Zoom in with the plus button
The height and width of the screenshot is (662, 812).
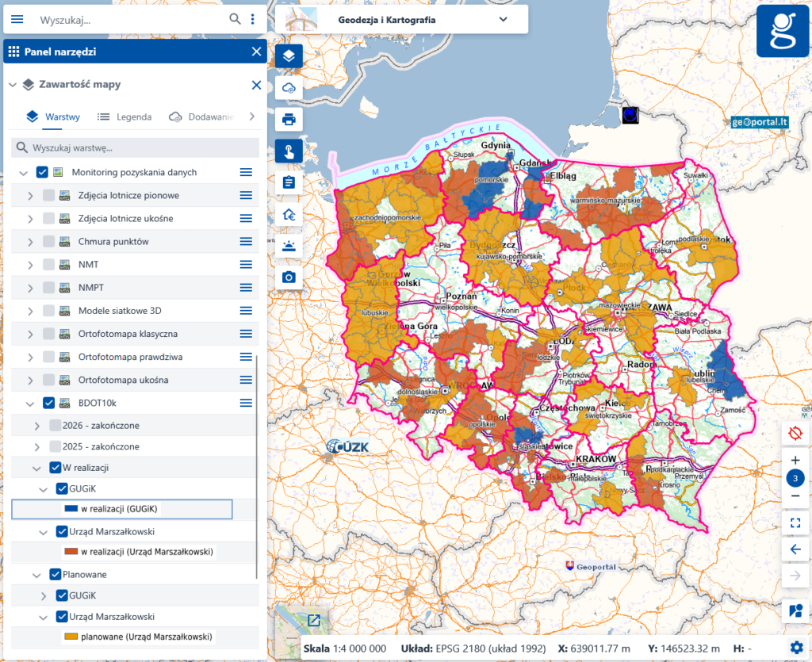pos(795,460)
